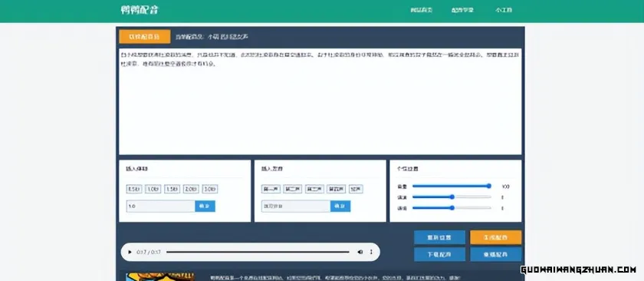
Task: Confirm the custom pause with blue 确定
Action: coord(205,206)
